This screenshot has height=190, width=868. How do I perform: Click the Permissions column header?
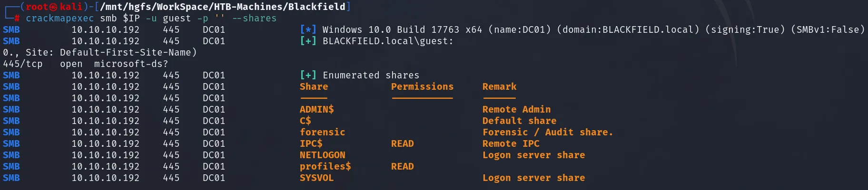(423, 86)
